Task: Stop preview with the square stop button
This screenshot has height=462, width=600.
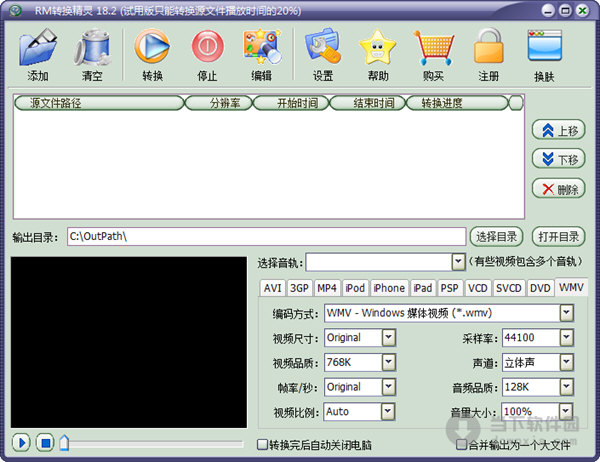Action: tap(45, 443)
